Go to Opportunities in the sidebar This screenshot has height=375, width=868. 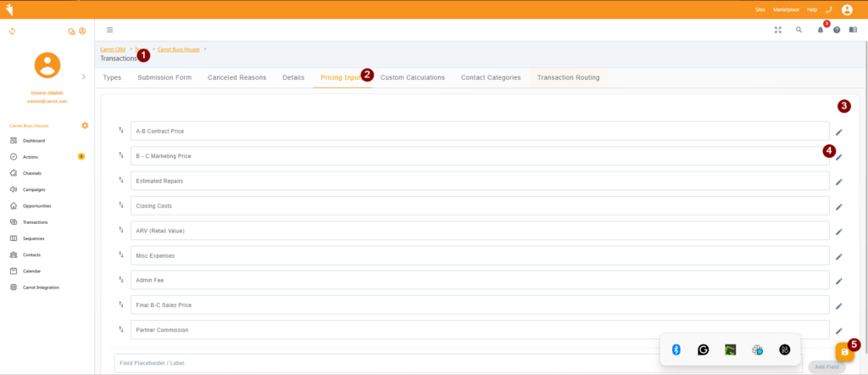click(x=37, y=206)
